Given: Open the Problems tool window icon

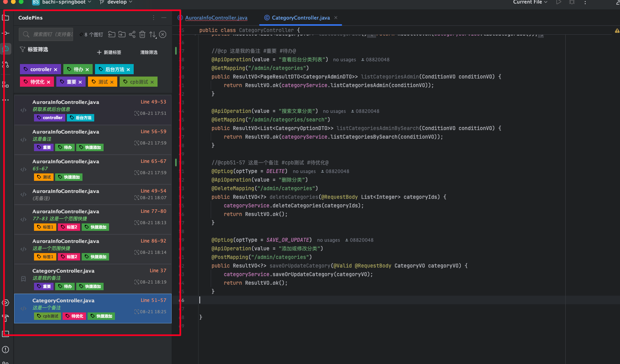Looking at the screenshot, I should point(5,350).
